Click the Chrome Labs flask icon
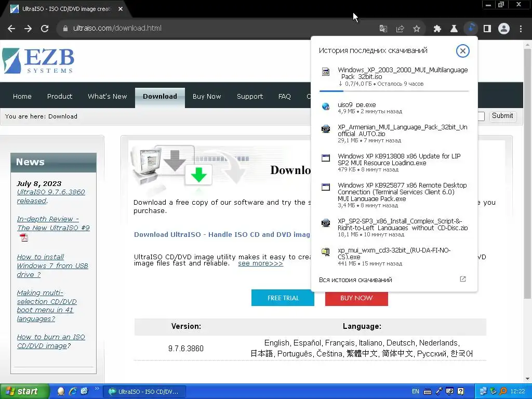Image resolution: width=532 pixels, height=399 pixels. click(x=454, y=29)
